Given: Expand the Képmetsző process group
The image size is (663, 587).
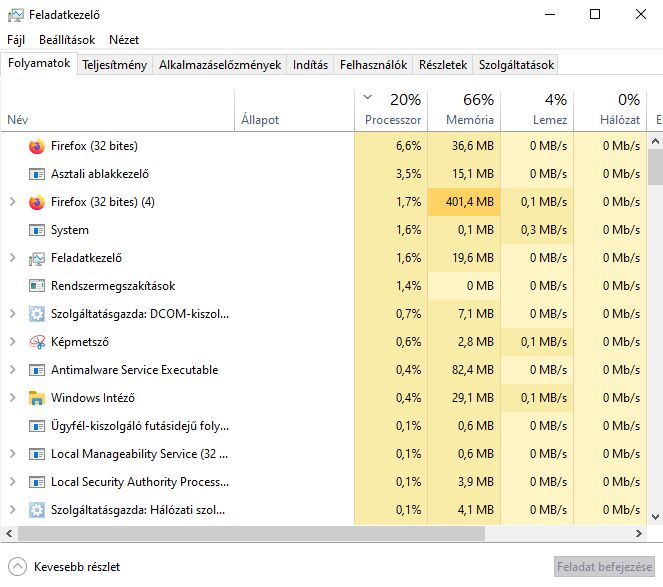Looking at the screenshot, I should pos(13,342).
